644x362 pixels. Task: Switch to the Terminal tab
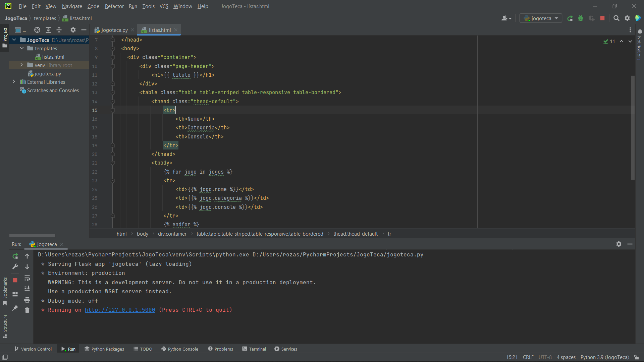[257, 349]
